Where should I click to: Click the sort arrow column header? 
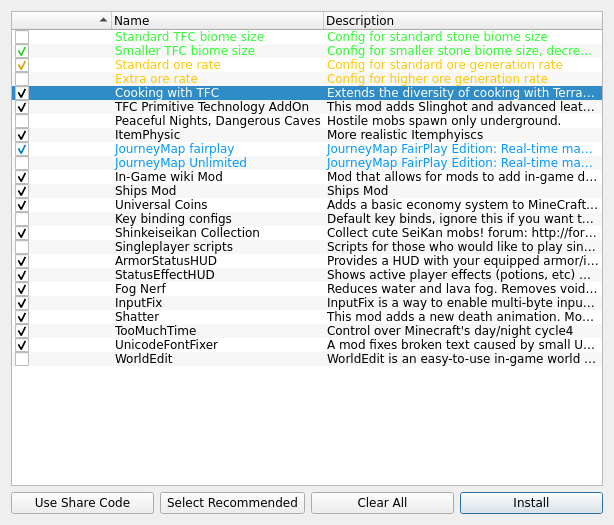(x=61, y=20)
